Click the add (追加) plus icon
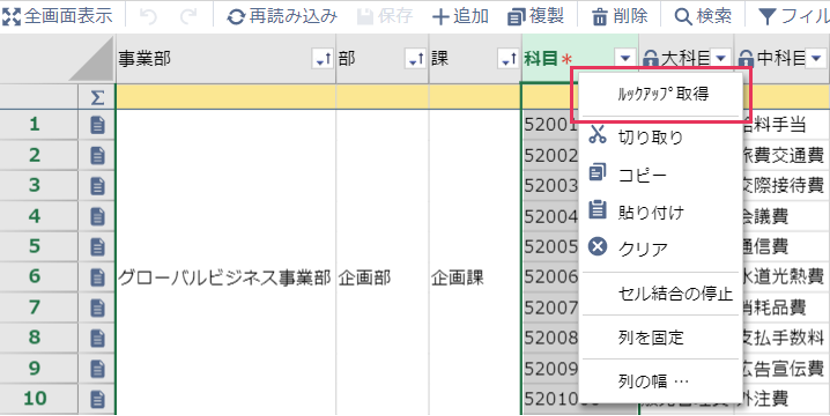Image resolution: width=830 pixels, height=416 pixels. coord(439,17)
